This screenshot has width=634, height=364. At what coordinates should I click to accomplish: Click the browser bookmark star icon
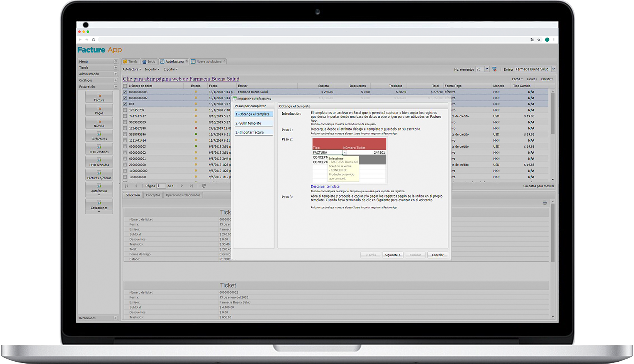point(539,40)
